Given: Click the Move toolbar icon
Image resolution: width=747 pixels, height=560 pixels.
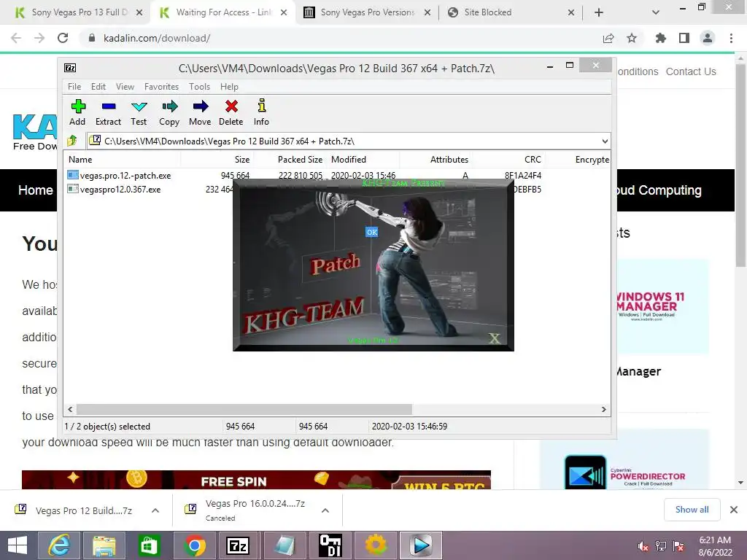Looking at the screenshot, I should coord(200,113).
